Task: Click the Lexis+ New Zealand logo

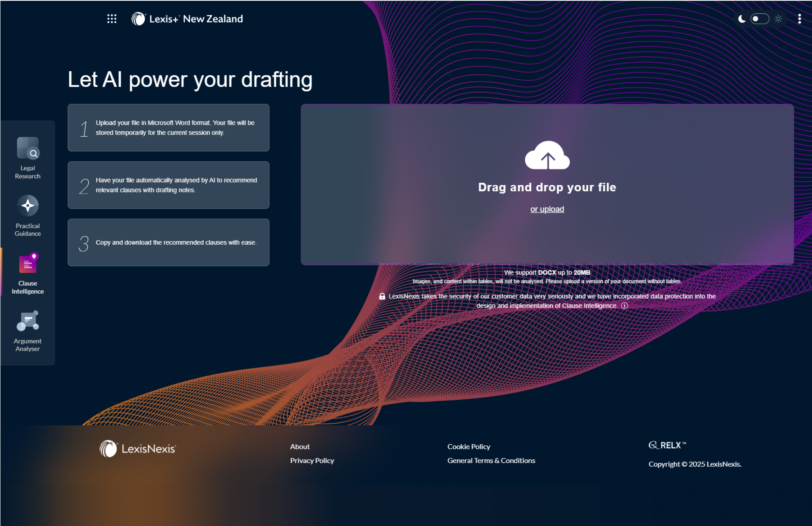Action: [187, 19]
